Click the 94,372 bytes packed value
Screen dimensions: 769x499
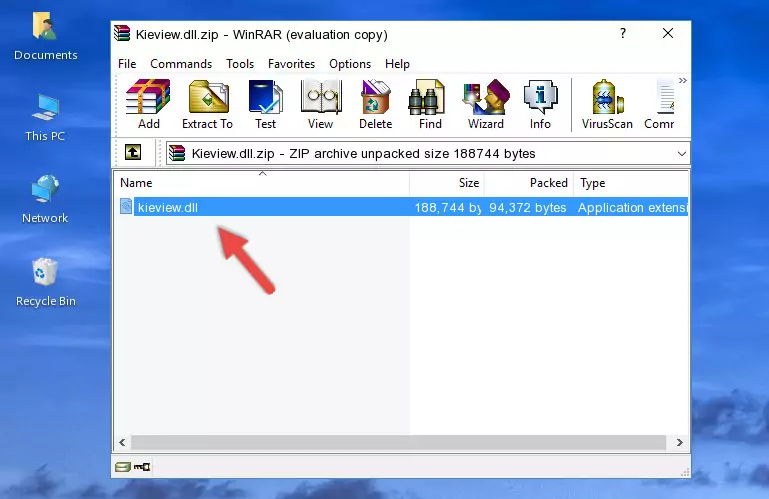pos(528,208)
